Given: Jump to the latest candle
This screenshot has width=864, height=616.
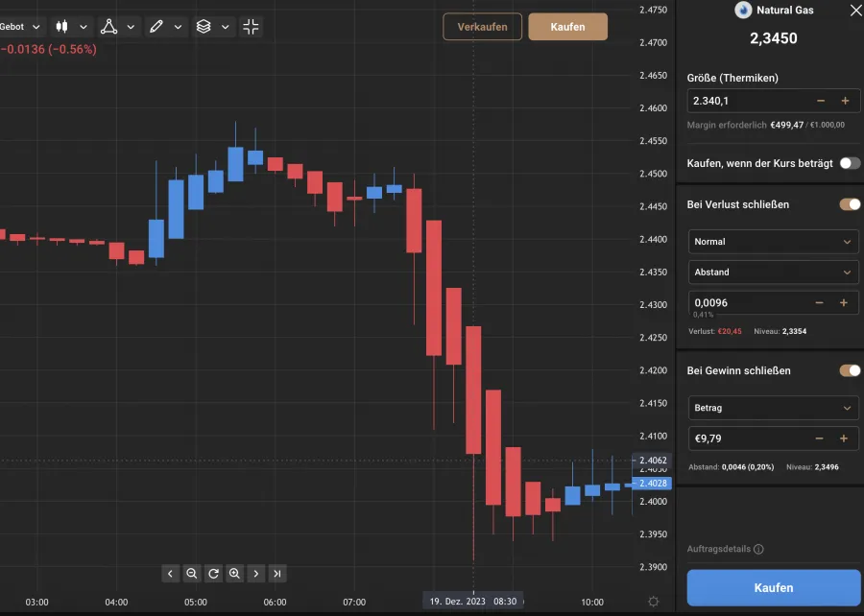Looking at the screenshot, I should tap(277, 574).
